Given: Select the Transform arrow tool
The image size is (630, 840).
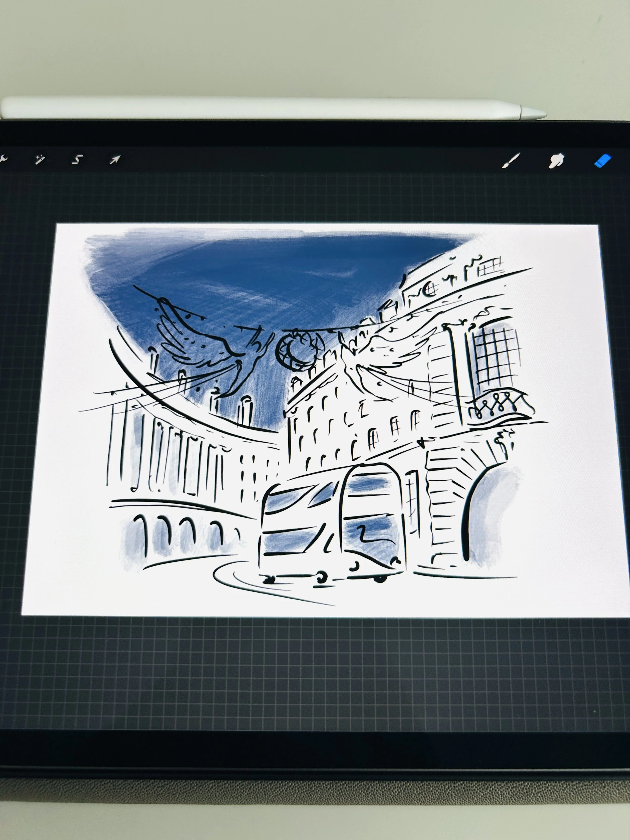Looking at the screenshot, I should (x=115, y=160).
